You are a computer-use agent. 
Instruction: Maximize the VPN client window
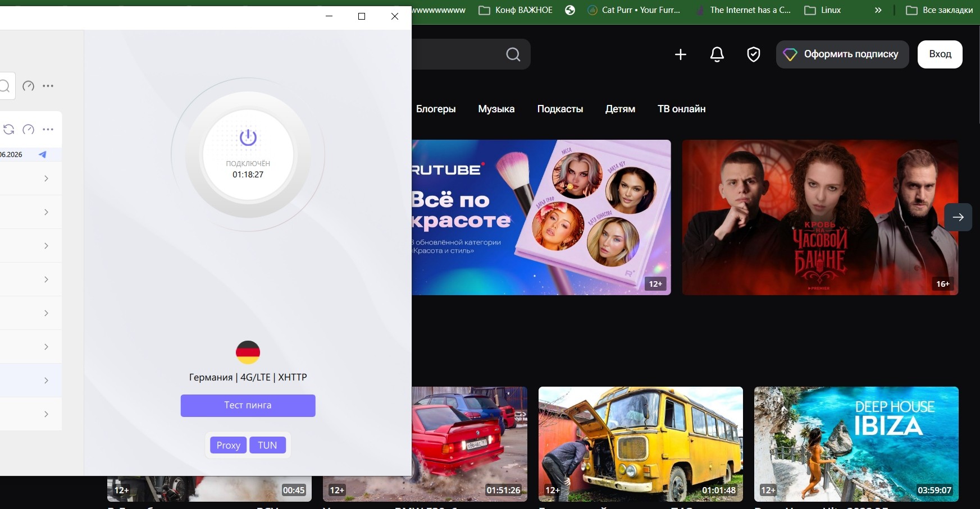362,16
